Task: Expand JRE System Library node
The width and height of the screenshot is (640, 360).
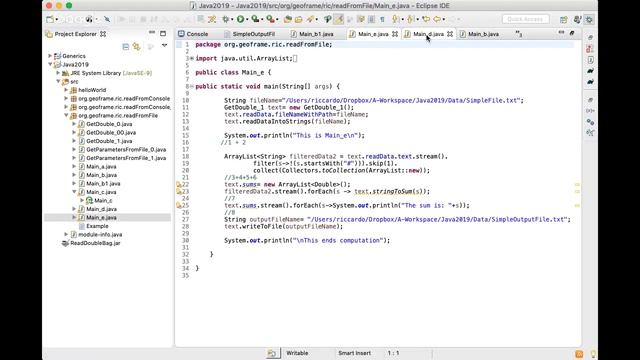Action: (x=58, y=73)
